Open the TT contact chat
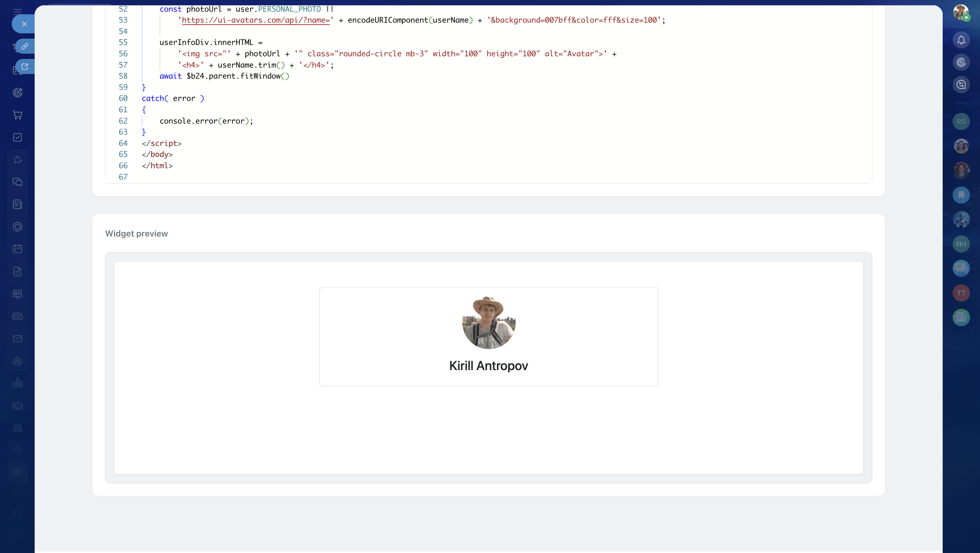Image resolution: width=980 pixels, height=553 pixels. pos(961,293)
